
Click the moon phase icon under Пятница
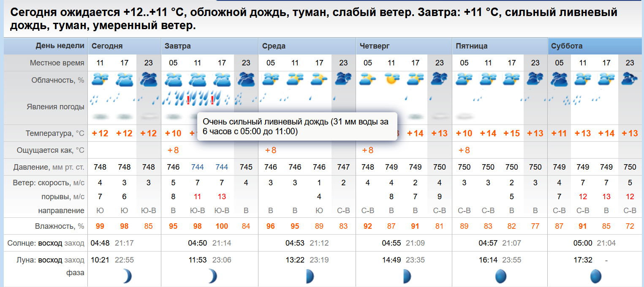coord(500,276)
